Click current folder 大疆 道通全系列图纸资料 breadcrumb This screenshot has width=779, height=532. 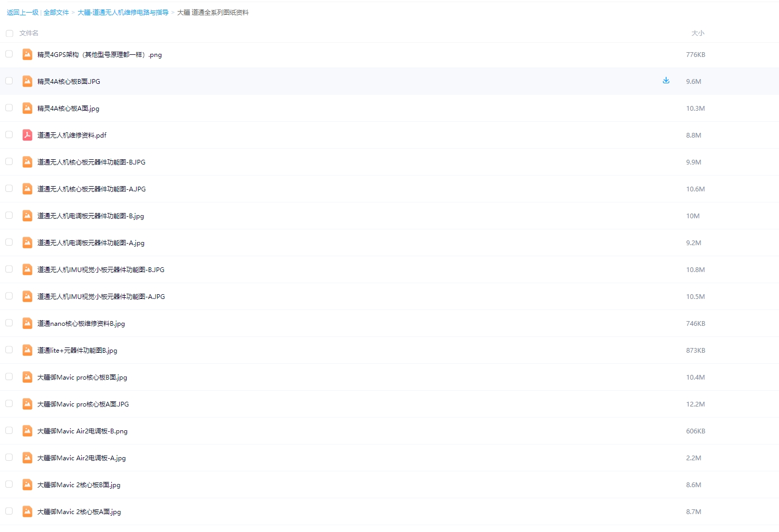213,12
